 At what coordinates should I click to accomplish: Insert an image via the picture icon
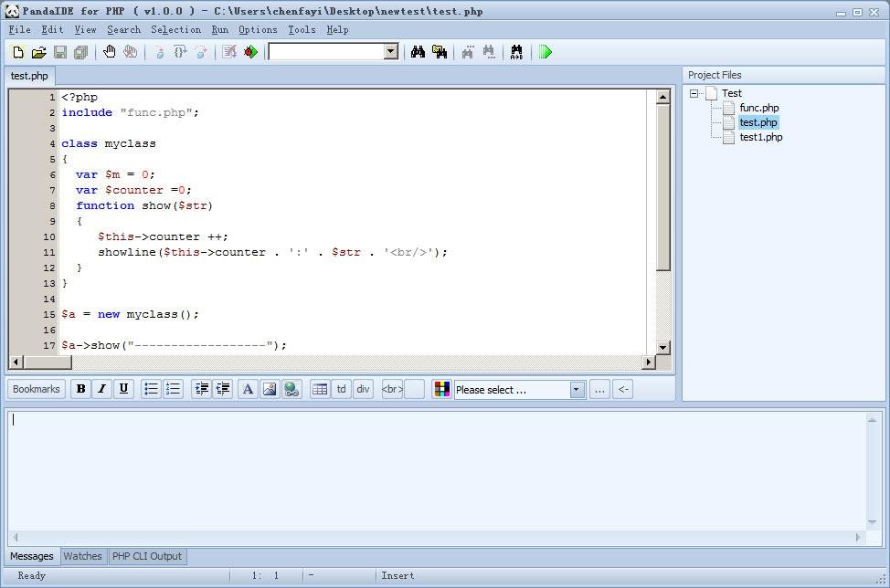coord(269,389)
